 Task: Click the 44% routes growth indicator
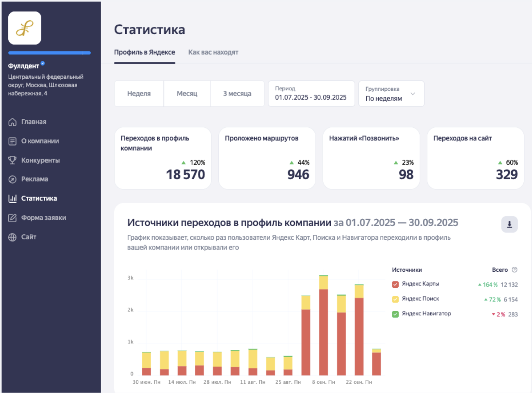300,163
